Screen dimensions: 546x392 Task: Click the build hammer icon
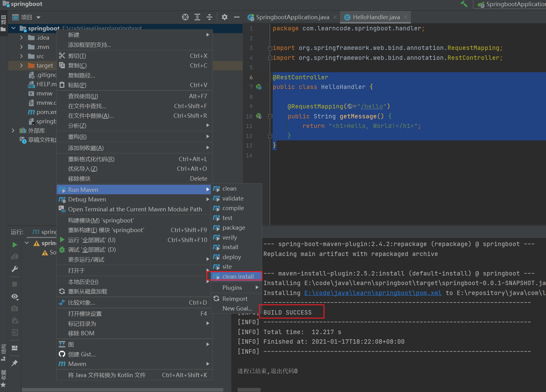464,4
